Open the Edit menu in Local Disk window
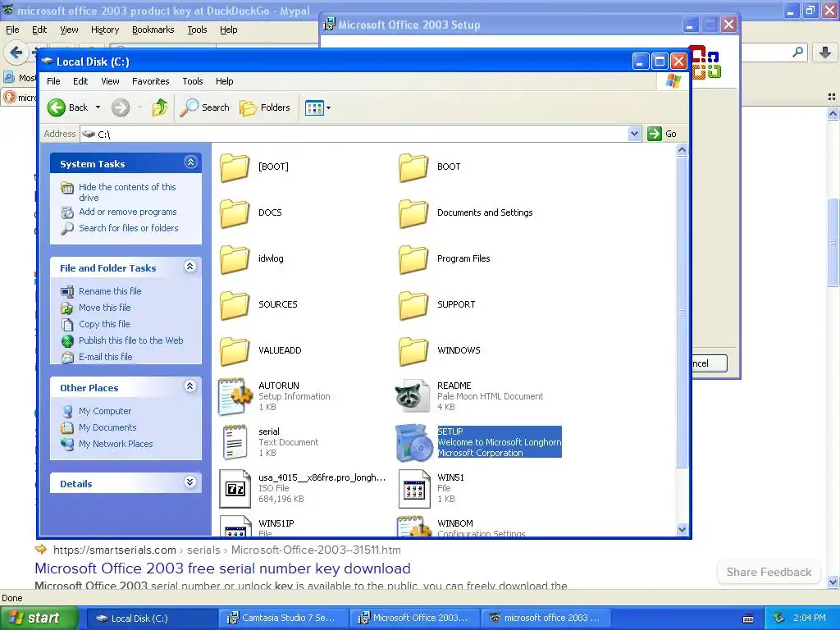 coord(80,81)
